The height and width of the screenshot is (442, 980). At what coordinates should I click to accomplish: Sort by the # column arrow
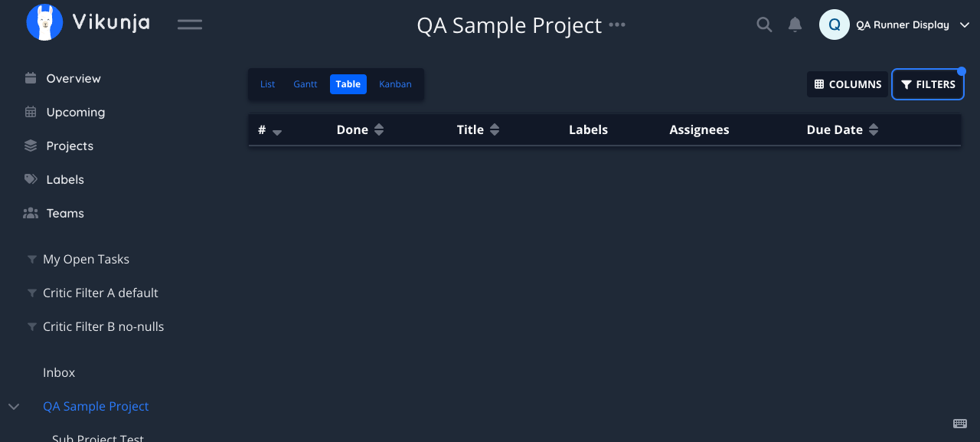(277, 132)
